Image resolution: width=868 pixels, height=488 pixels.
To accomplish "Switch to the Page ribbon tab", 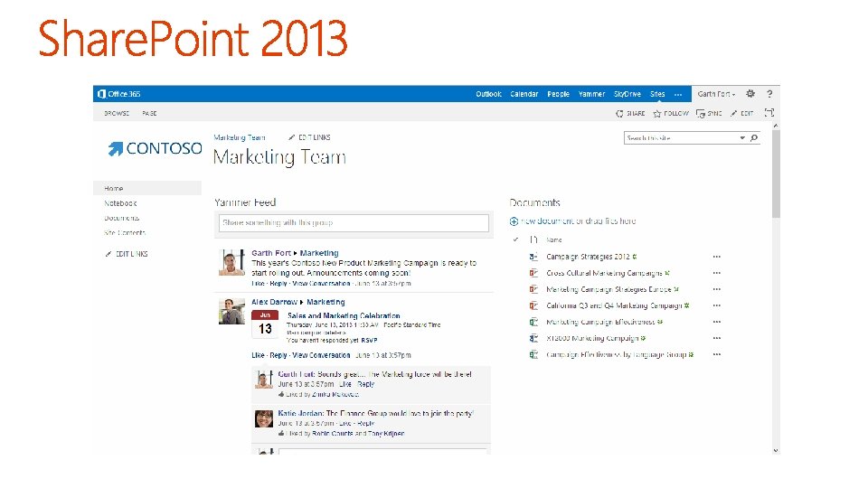I will (149, 114).
